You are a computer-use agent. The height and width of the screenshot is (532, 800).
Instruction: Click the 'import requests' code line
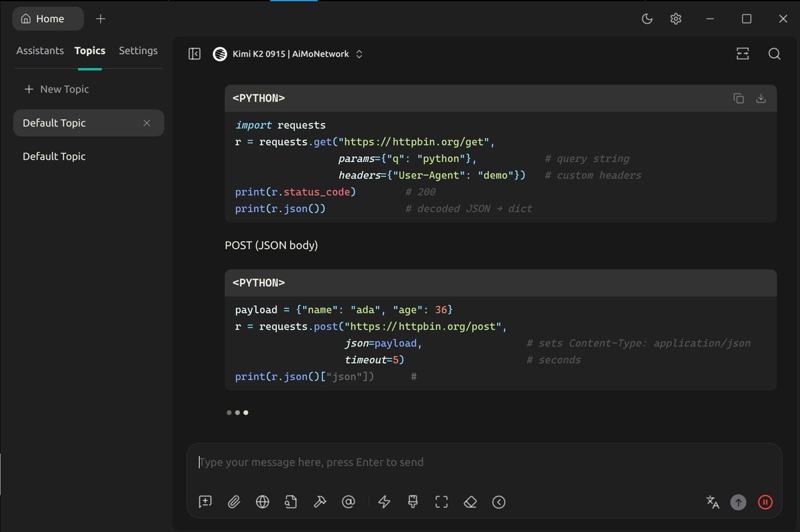[x=281, y=125]
